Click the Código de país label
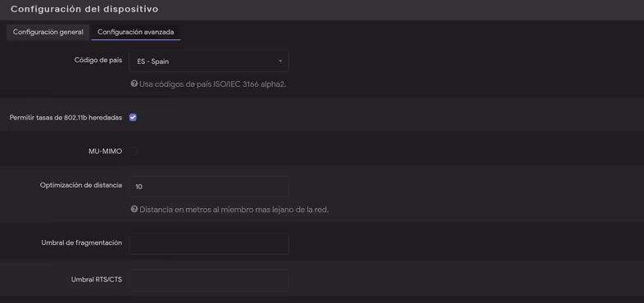This screenshot has height=303, width=644. 98,60
